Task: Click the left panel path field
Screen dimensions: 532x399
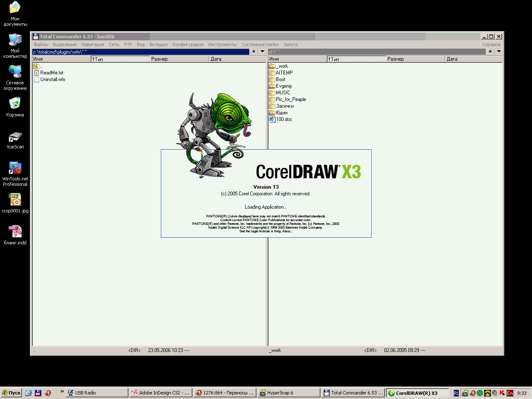Action: [141, 52]
